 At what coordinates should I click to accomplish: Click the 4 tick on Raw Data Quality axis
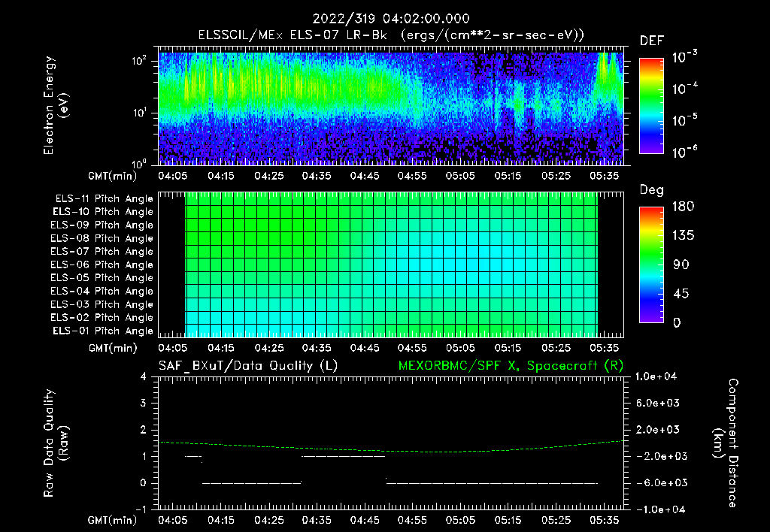tap(144, 377)
